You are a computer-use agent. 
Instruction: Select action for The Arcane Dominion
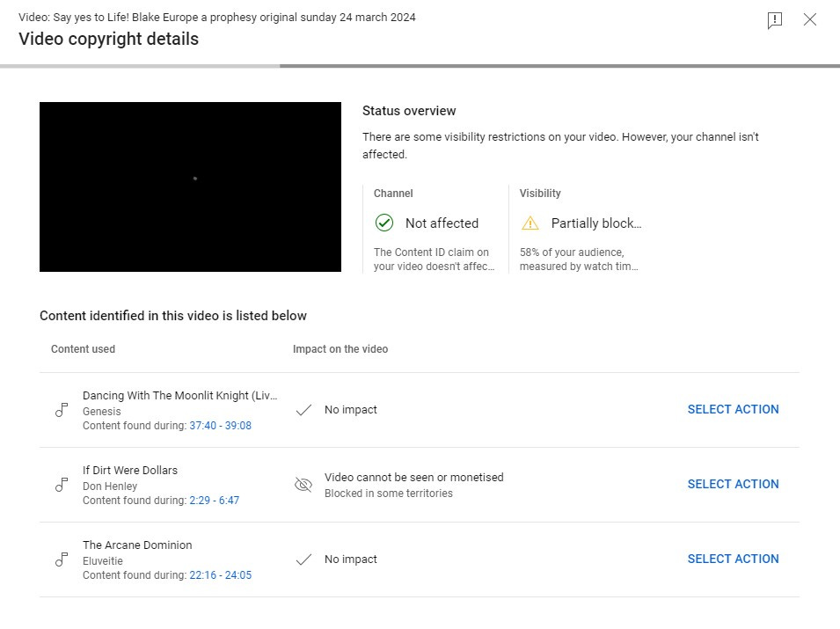point(733,559)
